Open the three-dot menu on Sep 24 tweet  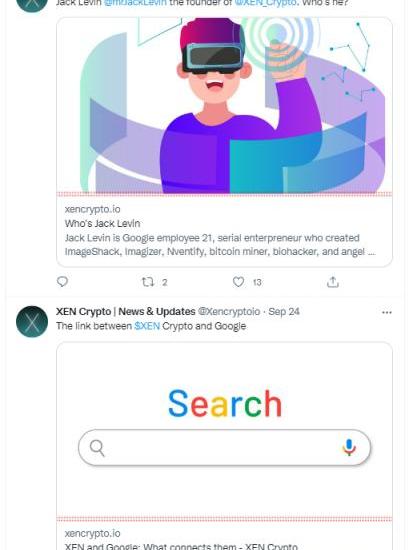[x=387, y=312]
